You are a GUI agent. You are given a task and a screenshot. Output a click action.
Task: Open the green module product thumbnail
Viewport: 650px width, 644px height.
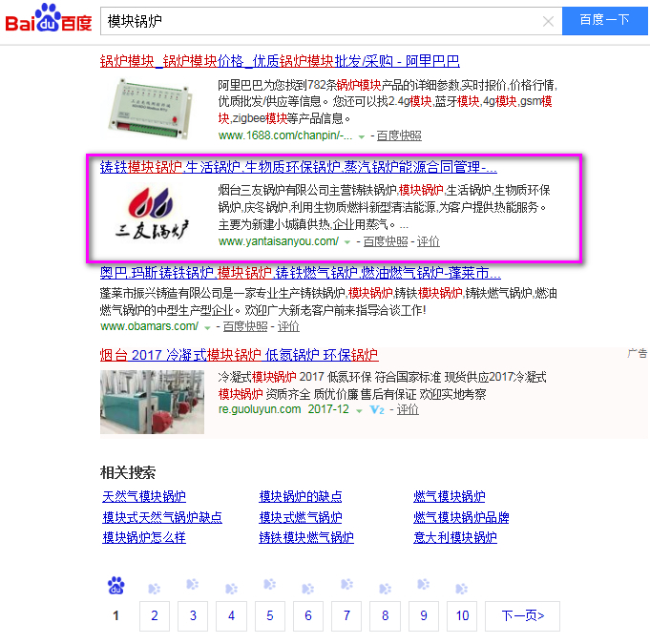(x=149, y=109)
